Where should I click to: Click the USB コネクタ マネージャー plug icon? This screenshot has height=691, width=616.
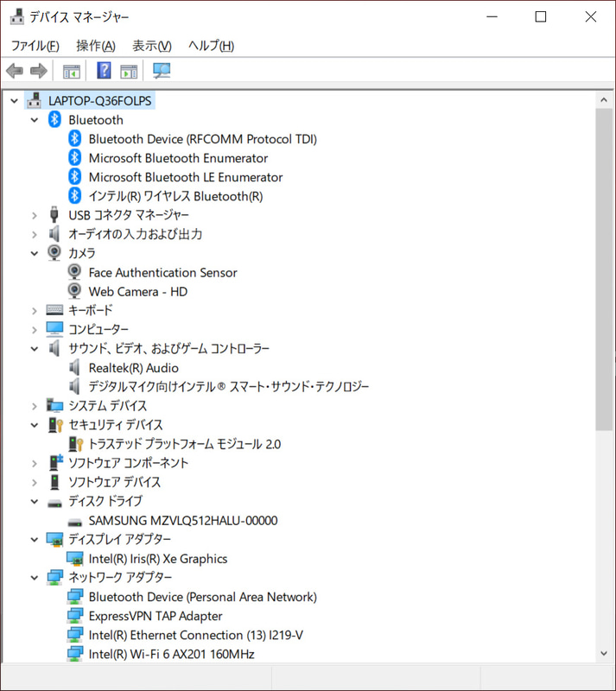coord(54,214)
